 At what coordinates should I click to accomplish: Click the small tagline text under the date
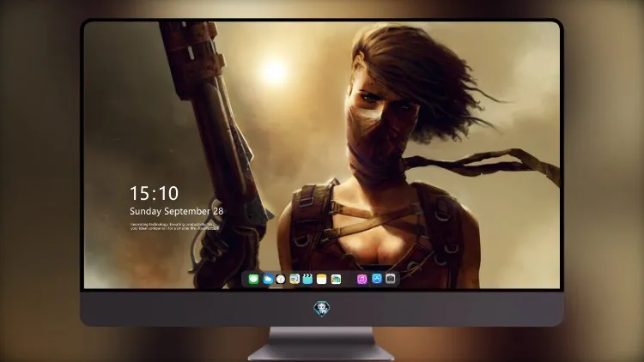tap(174, 226)
